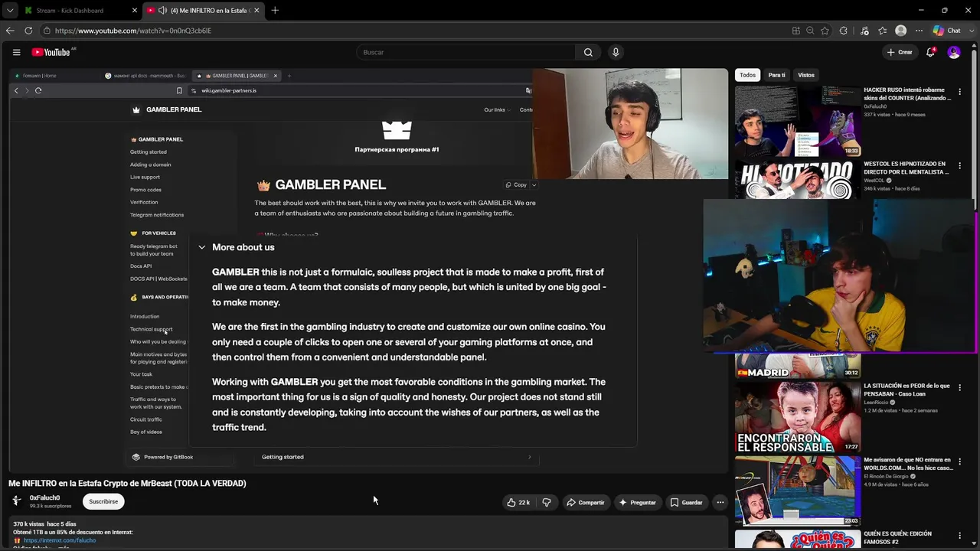
Task: Click the Compartir share button
Action: point(586,502)
